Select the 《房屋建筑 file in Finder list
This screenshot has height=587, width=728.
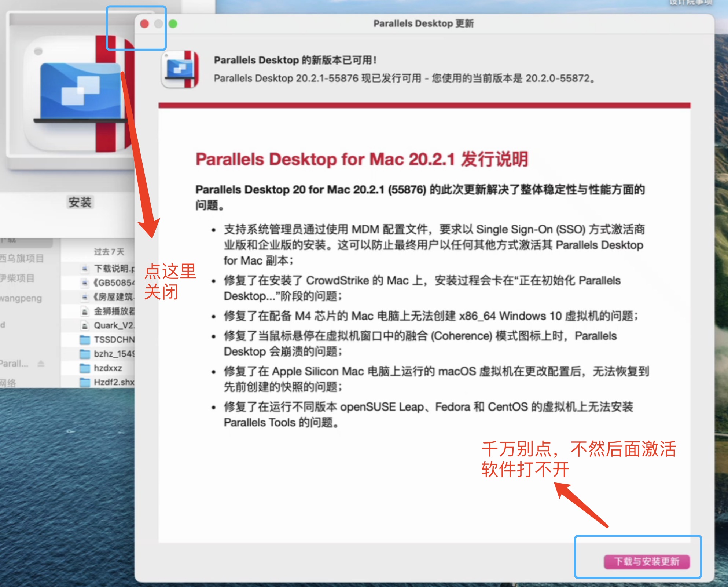tap(114, 297)
